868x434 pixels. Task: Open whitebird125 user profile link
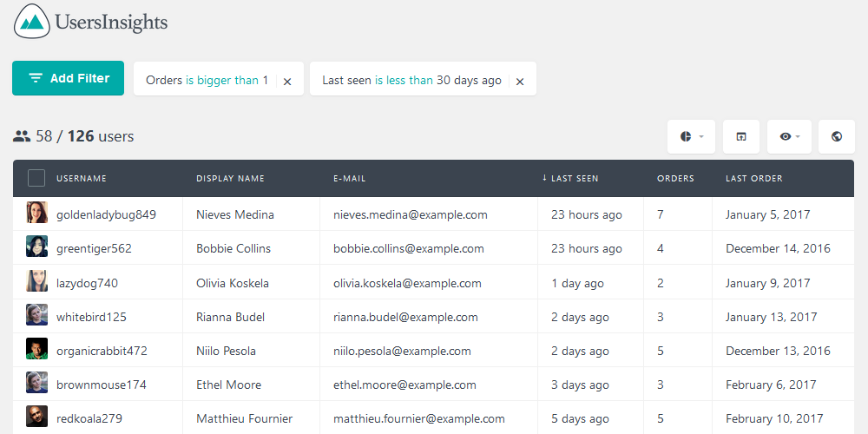click(x=91, y=317)
